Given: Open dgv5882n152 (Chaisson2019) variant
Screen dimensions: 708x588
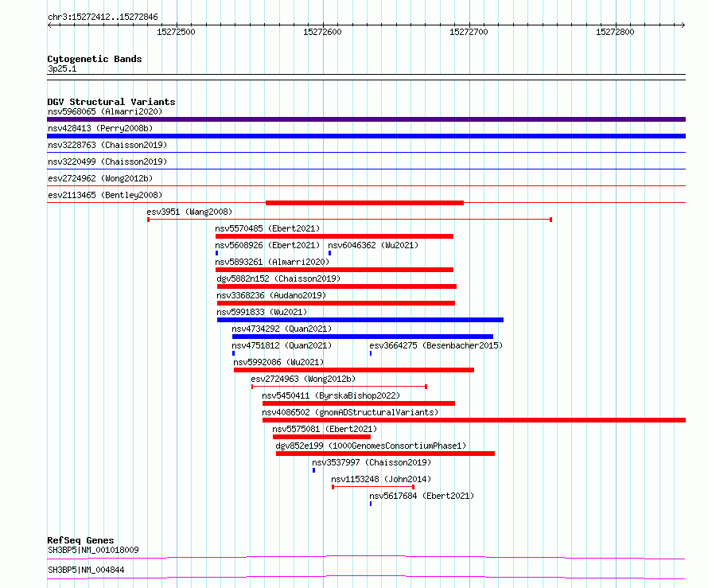Looking at the screenshot, I should click(x=278, y=278).
